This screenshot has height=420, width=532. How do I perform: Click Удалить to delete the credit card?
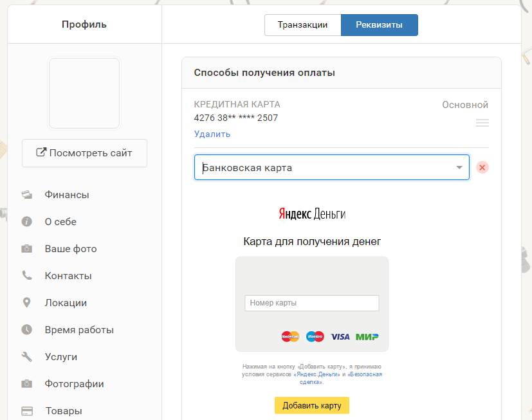pyautogui.click(x=212, y=134)
